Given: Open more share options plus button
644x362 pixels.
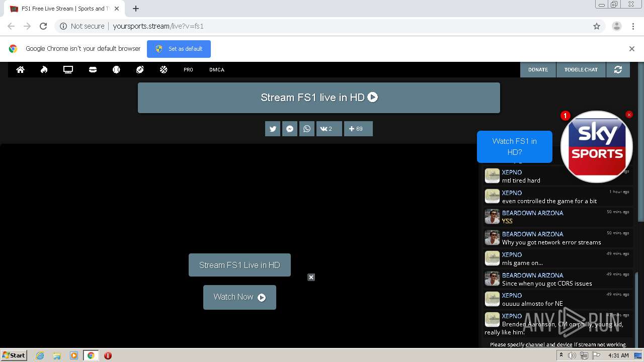Looking at the screenshot, I should click(358, 129).
